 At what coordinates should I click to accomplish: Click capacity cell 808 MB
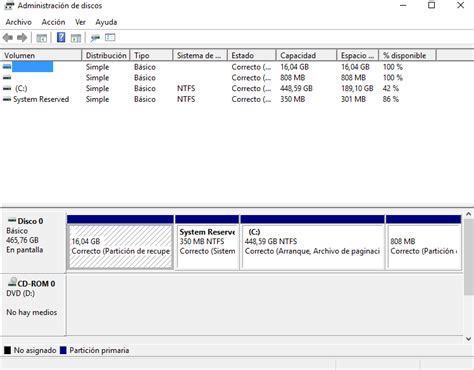tap(293, 78)
